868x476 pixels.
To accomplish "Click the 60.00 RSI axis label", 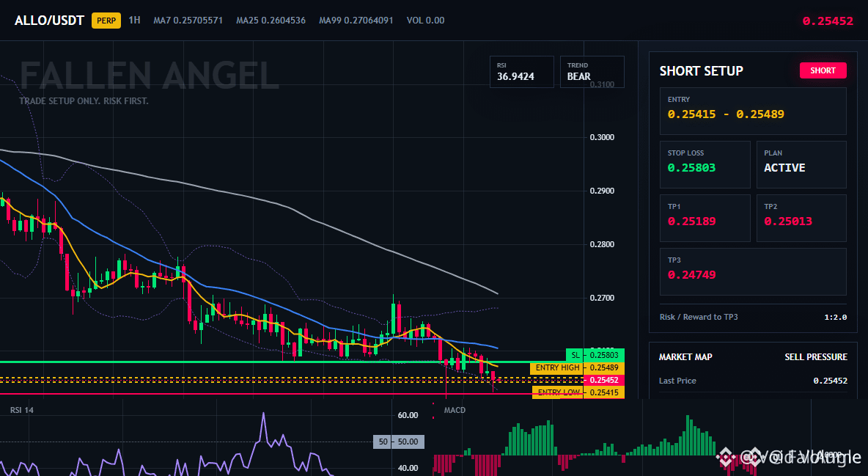I will click(x=408, y=415).
